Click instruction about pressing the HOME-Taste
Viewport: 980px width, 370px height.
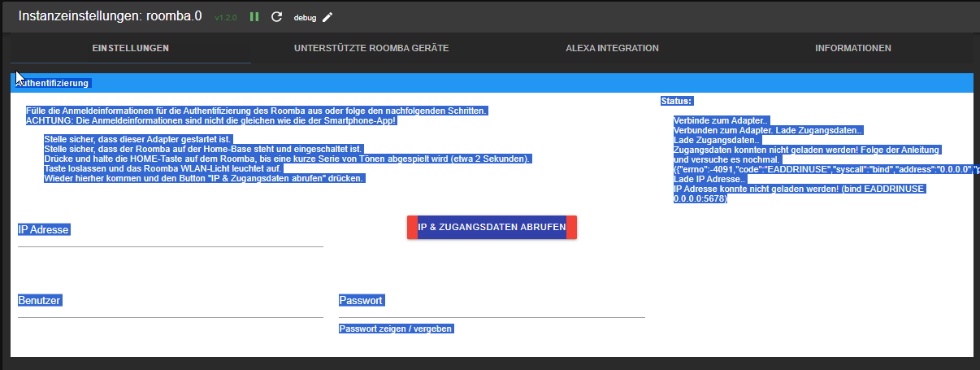pos(287,159)
